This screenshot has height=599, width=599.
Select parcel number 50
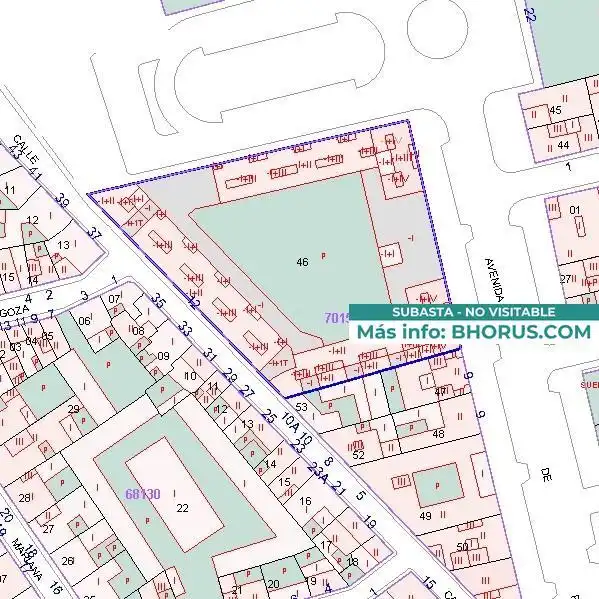coord(462,547)
